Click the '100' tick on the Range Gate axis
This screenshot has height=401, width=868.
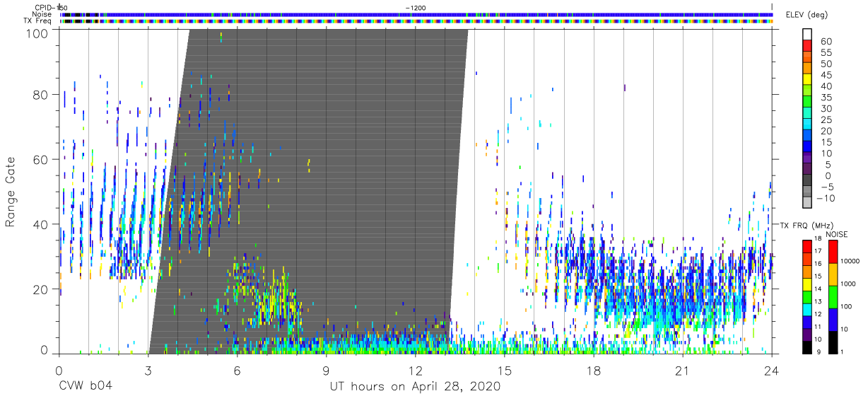click(37, 33)
